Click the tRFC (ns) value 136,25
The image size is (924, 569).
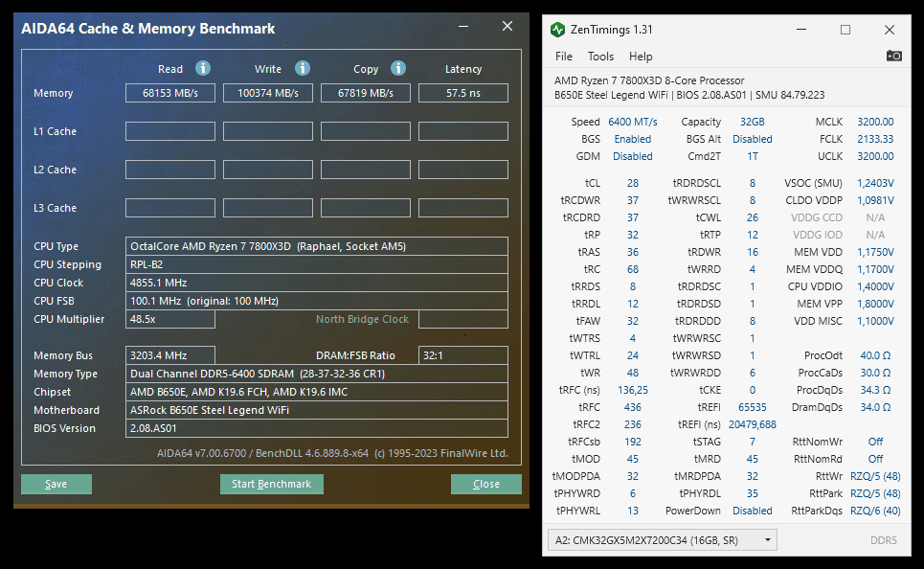point(632,390)
